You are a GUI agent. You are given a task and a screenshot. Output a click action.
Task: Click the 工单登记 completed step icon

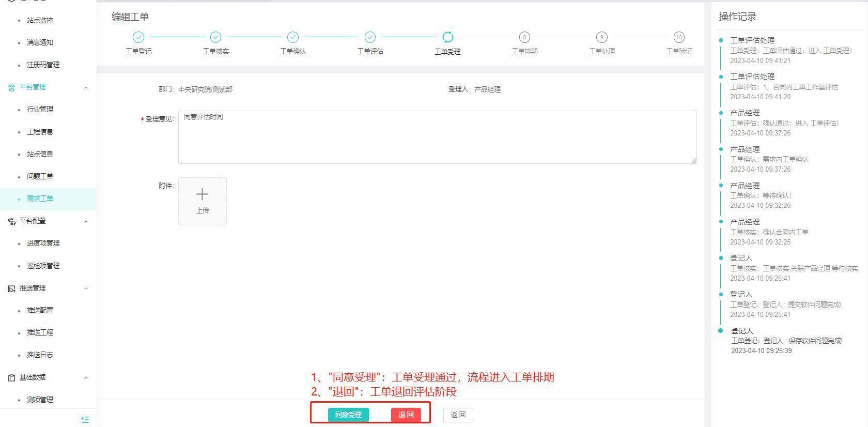138,37
